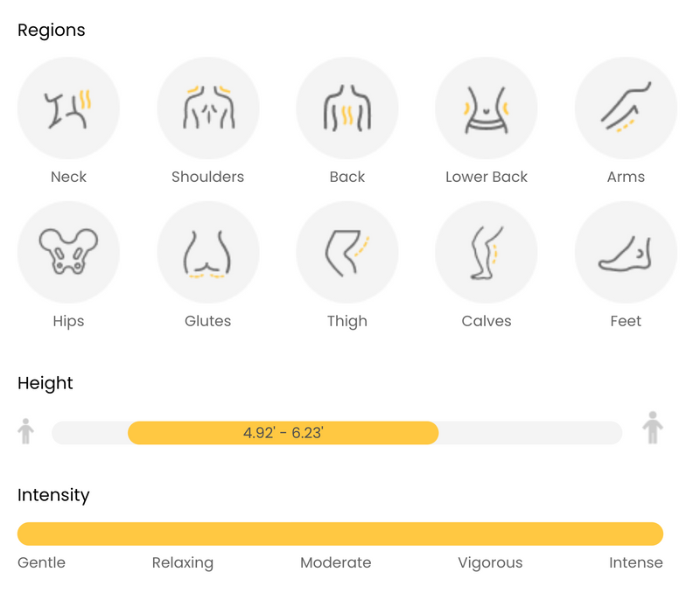Image resolution: width=700 pixels, height=607 pixels.
Task: Click the gray track right of height range
Action: click(x=530, y=433)
